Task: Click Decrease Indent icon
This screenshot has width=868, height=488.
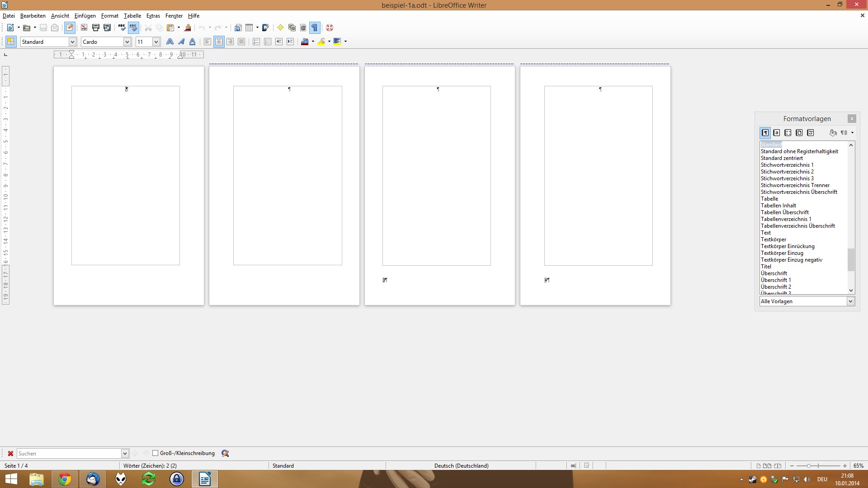Action: pyautogui.click(x=279, y=42)
